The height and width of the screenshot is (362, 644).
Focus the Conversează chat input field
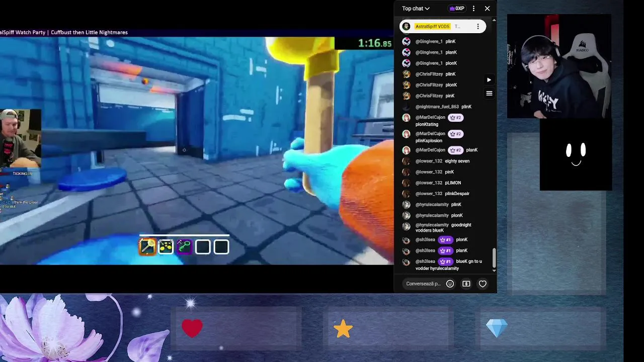424,284
